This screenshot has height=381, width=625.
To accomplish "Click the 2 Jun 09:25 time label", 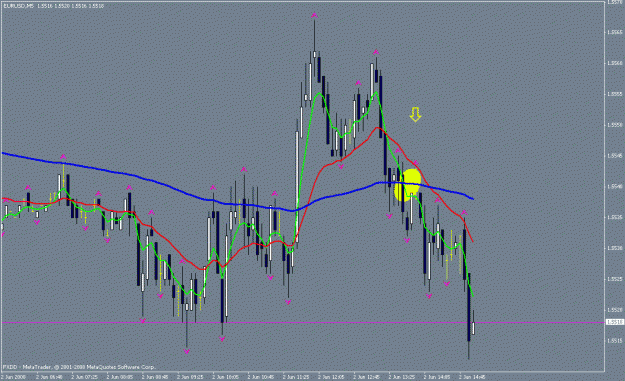I will [191, 377].
